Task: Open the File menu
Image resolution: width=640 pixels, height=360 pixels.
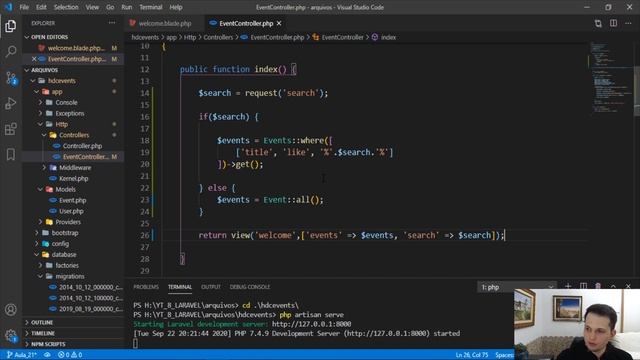Action: point(24,7)
